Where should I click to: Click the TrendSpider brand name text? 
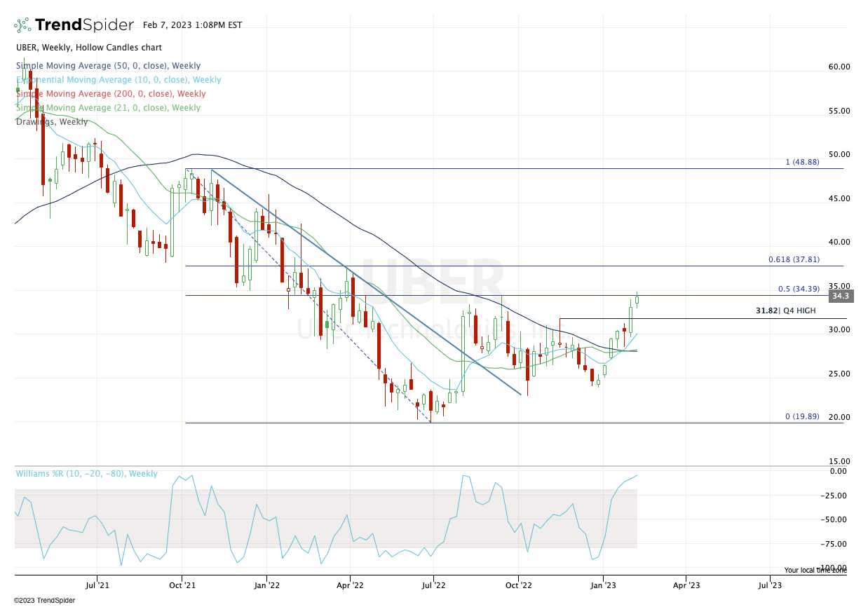tap(84, 25)
